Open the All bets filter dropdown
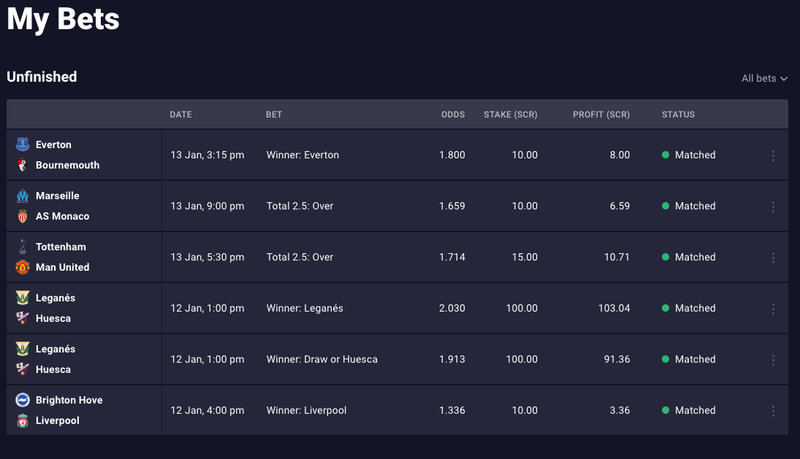The height and width of the screenshot is (459, 800). 764,79
